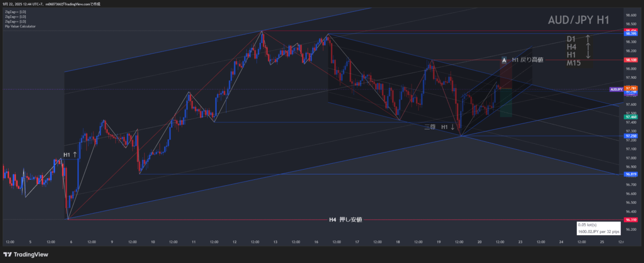Click the orange 97.781 current price tag

[631, 87]
